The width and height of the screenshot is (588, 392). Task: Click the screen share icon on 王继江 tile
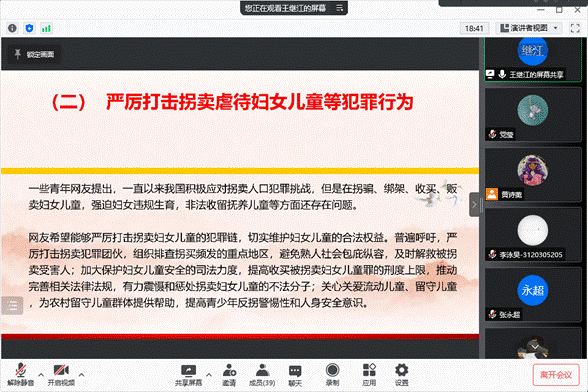click(490, 74)
